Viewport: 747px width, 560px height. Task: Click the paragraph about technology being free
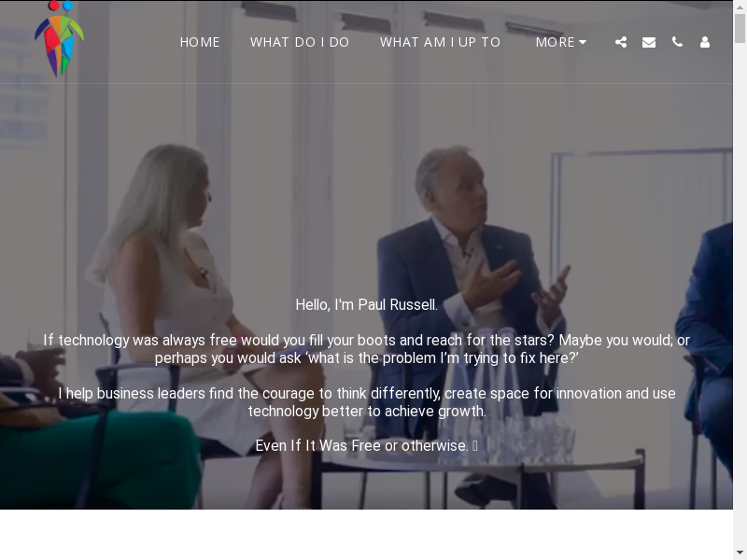366,349
